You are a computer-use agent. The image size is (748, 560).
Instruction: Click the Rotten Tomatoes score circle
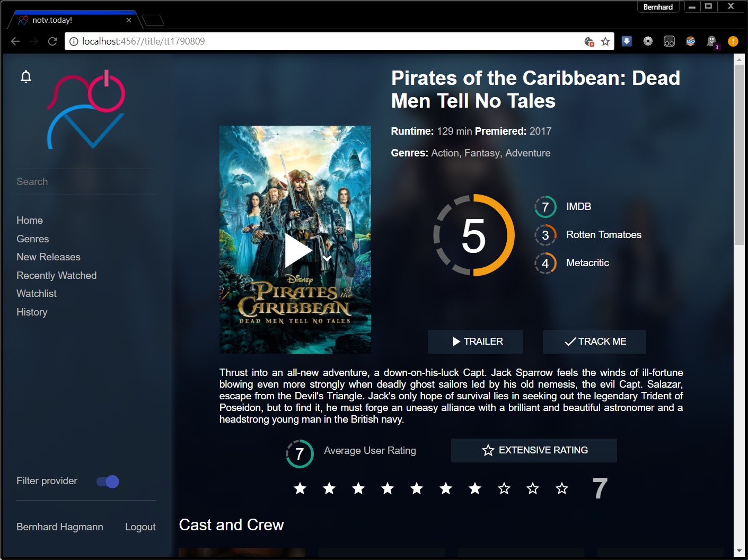click(545, 235)
